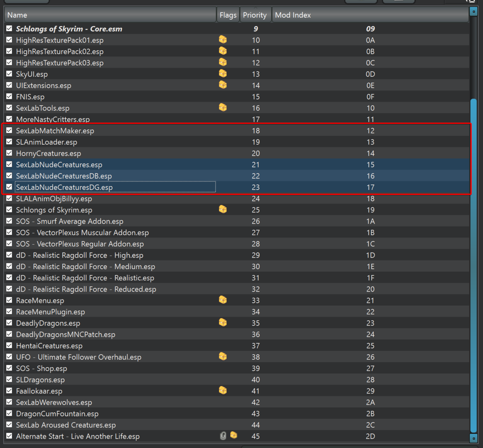Select the HornyCreatures.esp row
The width and height of the screenshot is (483, 448).
pyautogui.click(x=237, y=153)
